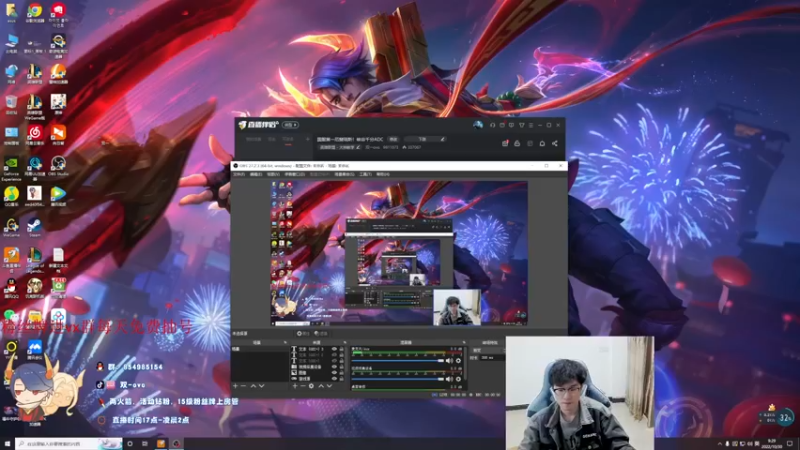Click the user avatar in 直播伴侣 window

(x=478, y=125)
